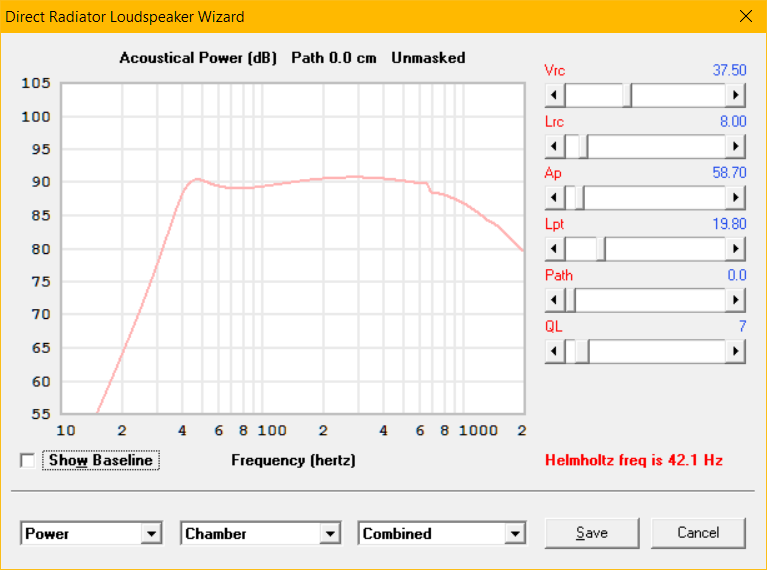Screen dimensions: 767x570
Task: Click the Frequency (hertz) axis label
Action: click(x=293, y=460)
